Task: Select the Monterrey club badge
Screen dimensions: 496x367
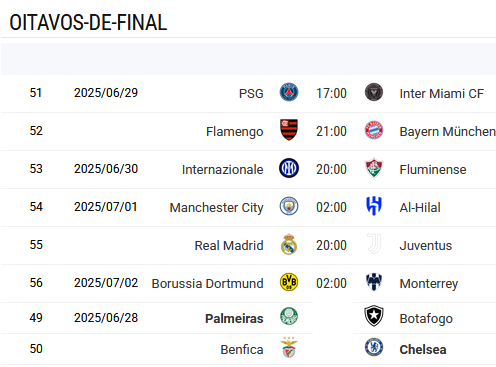Action: (x=374, y=282)
